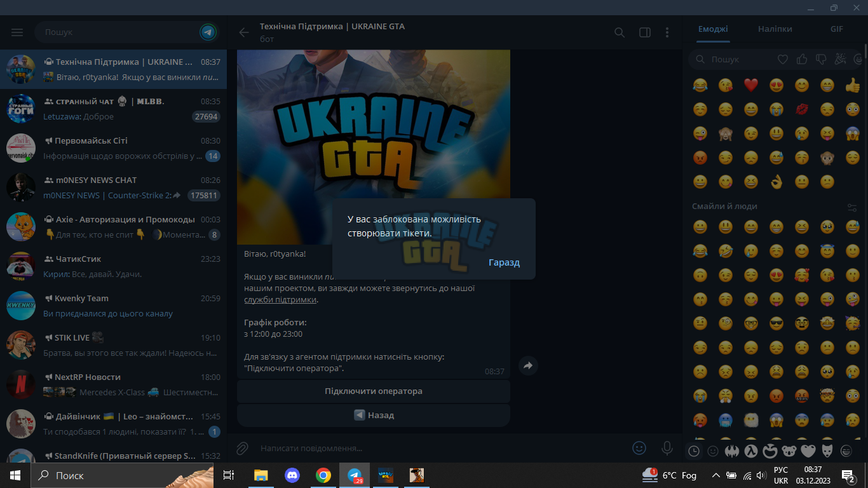The height and width of the screenshot is (488, 868).
Task: Toggle emoji panel with smiley icon
Action: 639,448
